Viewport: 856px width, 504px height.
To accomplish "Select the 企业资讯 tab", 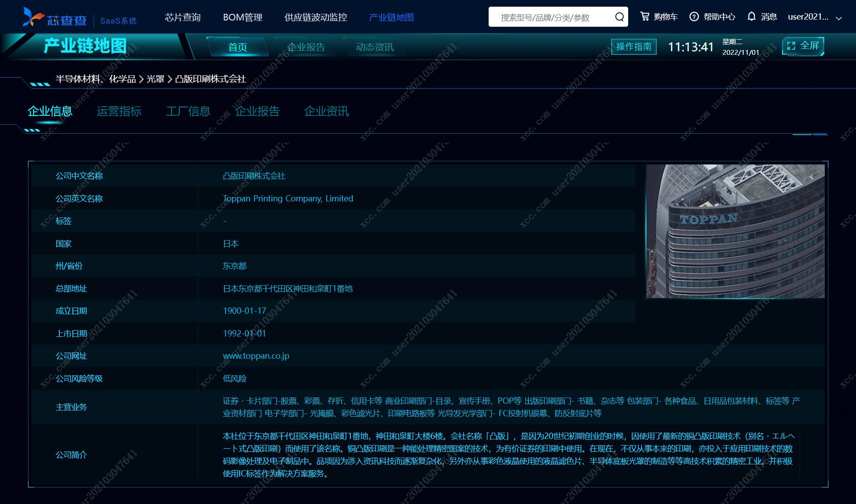I will (326, 111).
